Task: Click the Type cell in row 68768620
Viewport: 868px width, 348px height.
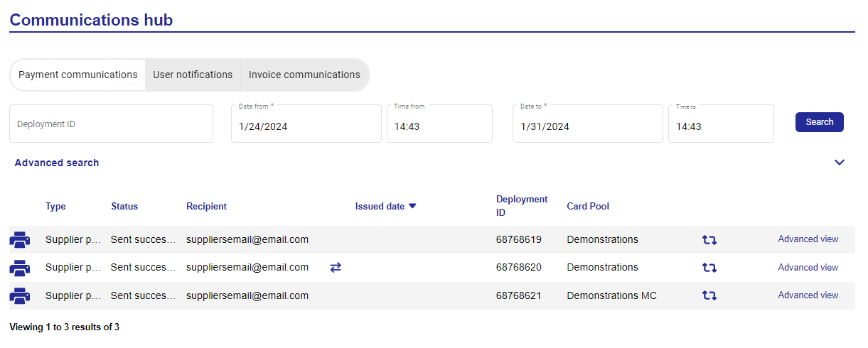Action: [x=73, y=268]
